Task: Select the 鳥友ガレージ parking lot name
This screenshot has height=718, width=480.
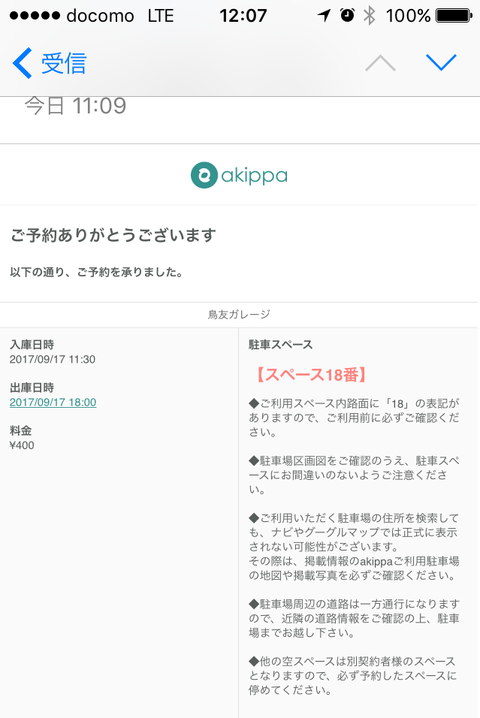Action: click(x=239, y=315)
